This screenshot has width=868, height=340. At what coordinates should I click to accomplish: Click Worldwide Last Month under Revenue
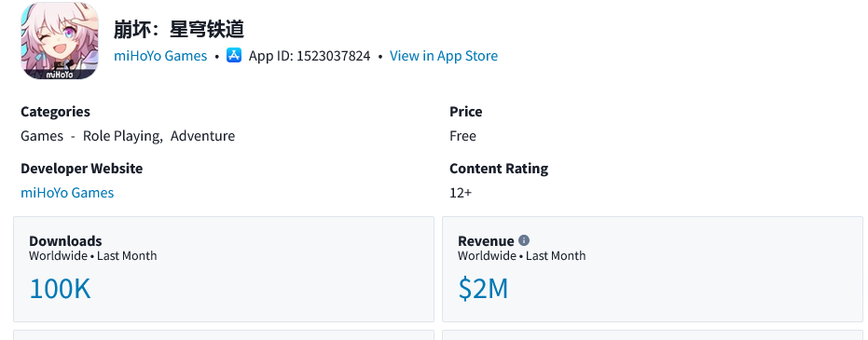521,256
